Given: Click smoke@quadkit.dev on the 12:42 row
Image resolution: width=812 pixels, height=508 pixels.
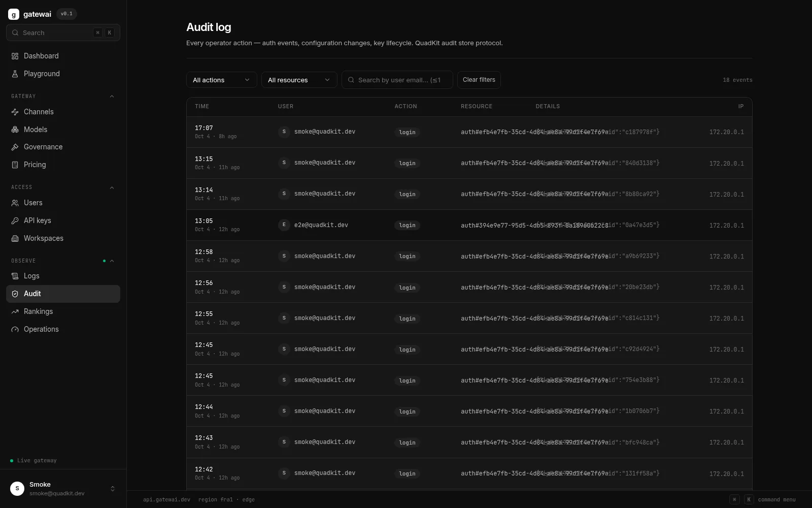Looking at the screenshot, I should point(325,473).
